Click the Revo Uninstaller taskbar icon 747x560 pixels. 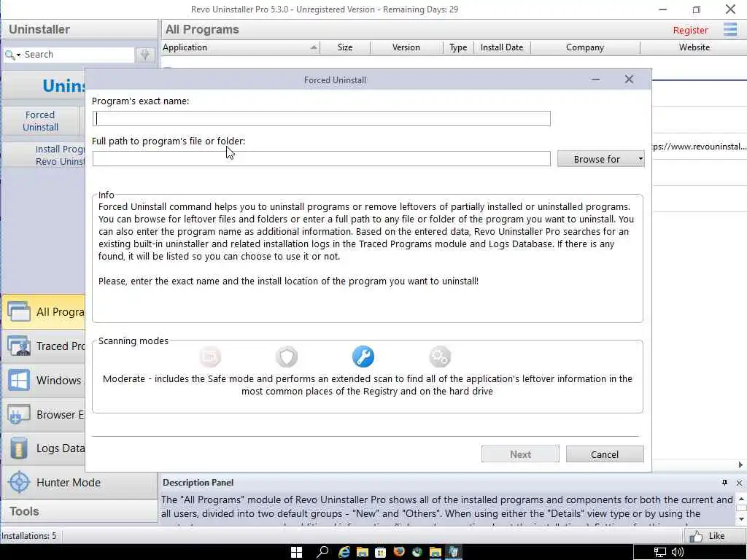454,552
